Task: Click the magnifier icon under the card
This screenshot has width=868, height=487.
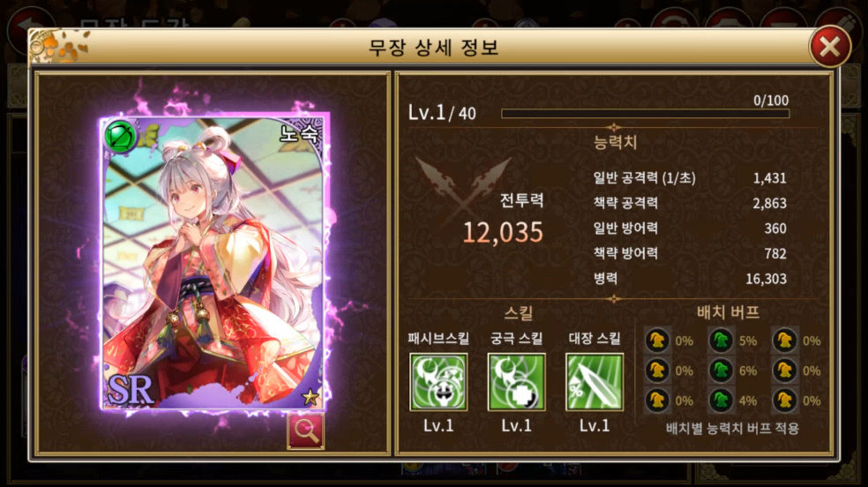Action: 305,431
